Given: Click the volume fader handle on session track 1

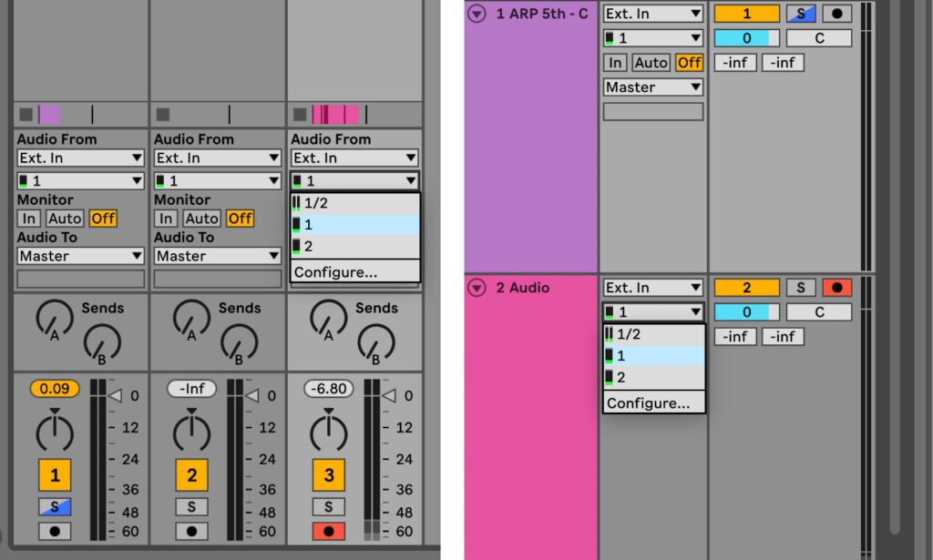Looking at the screenshot, I should [x=115, y=395].
